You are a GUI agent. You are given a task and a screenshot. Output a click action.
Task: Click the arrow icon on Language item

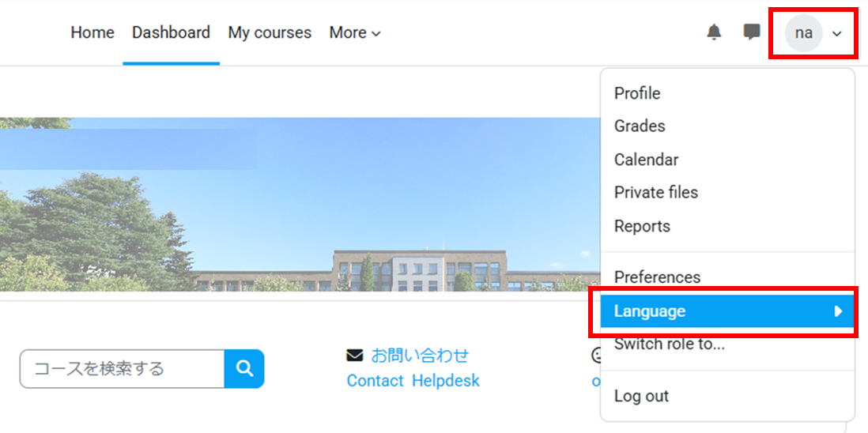coord(839,311)
